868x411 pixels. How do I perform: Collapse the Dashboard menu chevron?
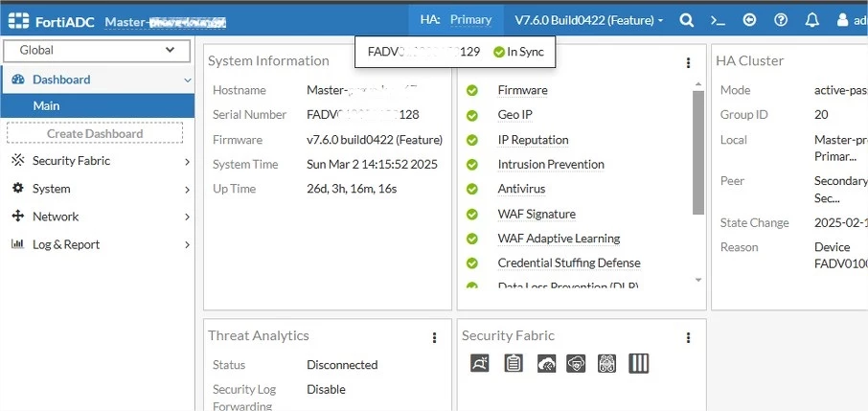coord(187,80)
